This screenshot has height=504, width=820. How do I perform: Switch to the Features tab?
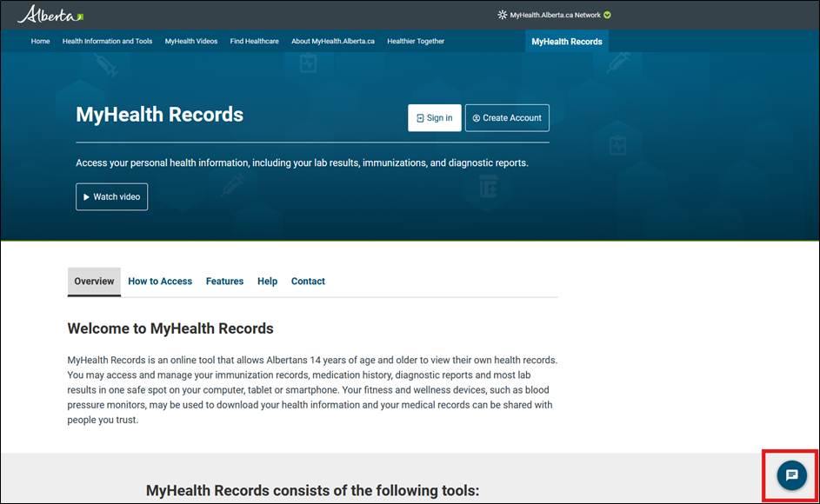pos(225,282)
